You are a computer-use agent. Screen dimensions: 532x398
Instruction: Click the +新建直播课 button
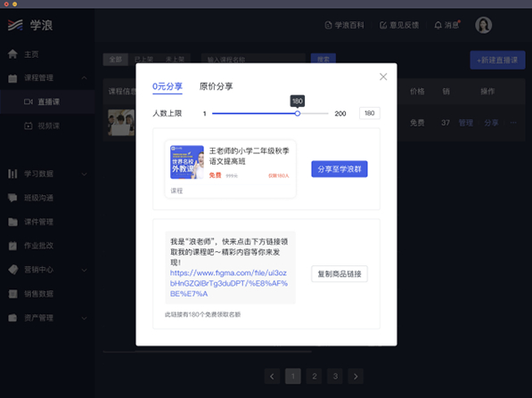click(498, 60)
